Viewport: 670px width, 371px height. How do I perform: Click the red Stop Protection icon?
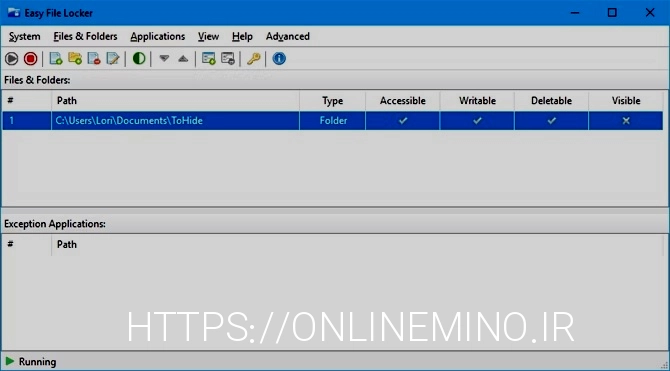(x=30, y=59)
